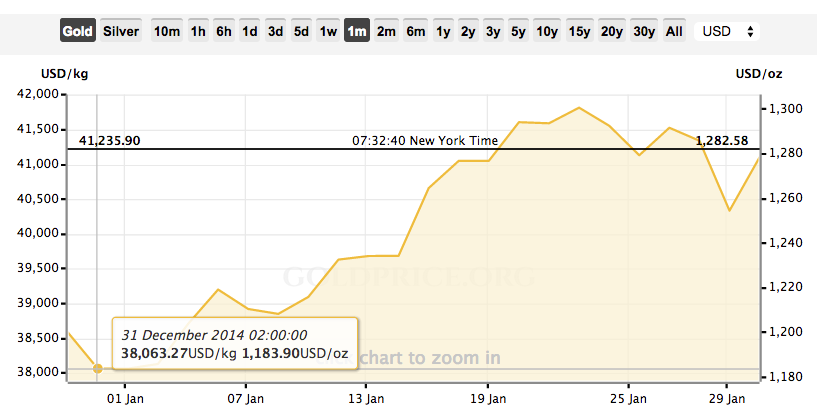Image resolution: width=817 pixels, height=416 pixels.
Task: Select the 1h time range
Action: (x=198, y=31)
